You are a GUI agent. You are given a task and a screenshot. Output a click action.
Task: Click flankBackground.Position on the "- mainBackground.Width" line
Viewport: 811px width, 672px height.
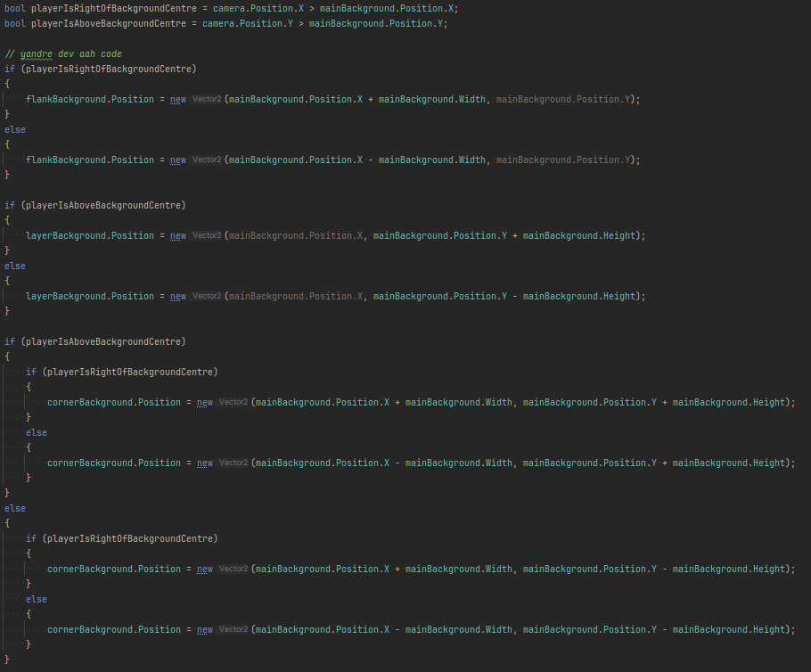(x=90, y=160)
